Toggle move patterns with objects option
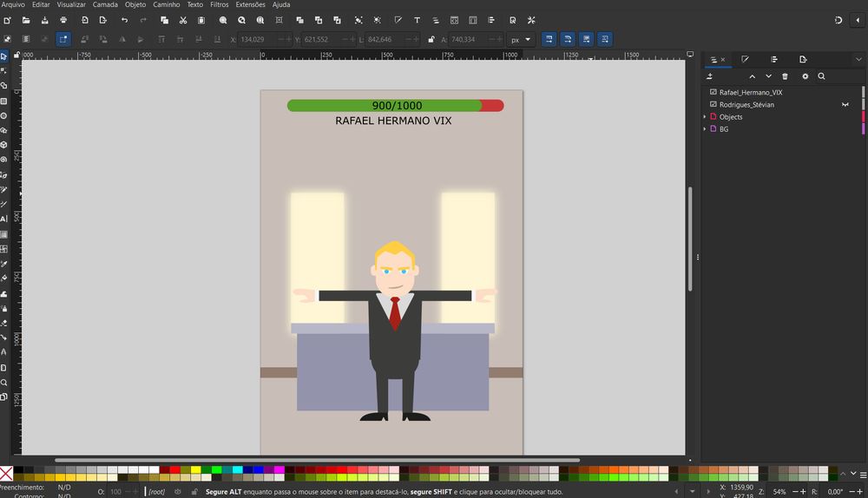Screen dimensions: 868x498 click(605, 39)
